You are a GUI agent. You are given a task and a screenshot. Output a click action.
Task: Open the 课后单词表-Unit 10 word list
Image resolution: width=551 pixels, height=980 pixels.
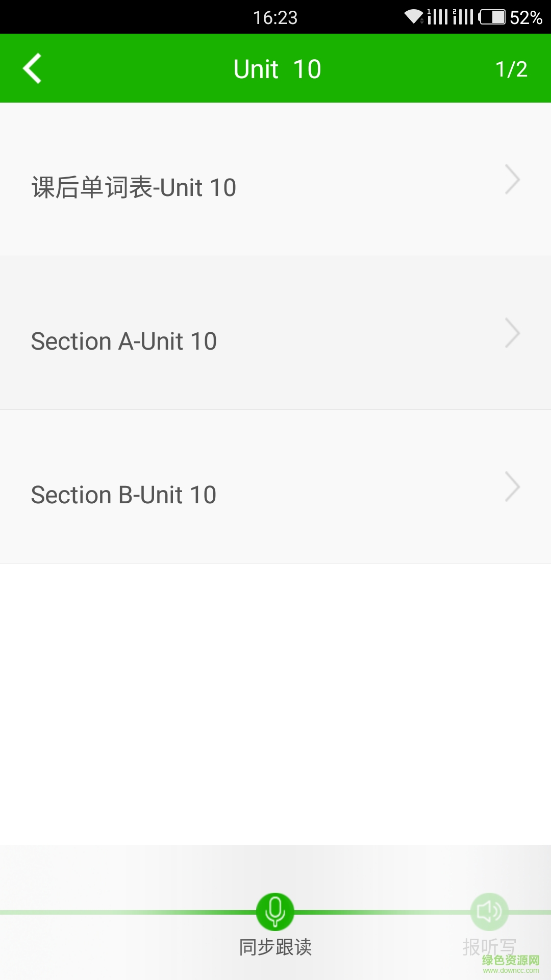click(134, 187)
